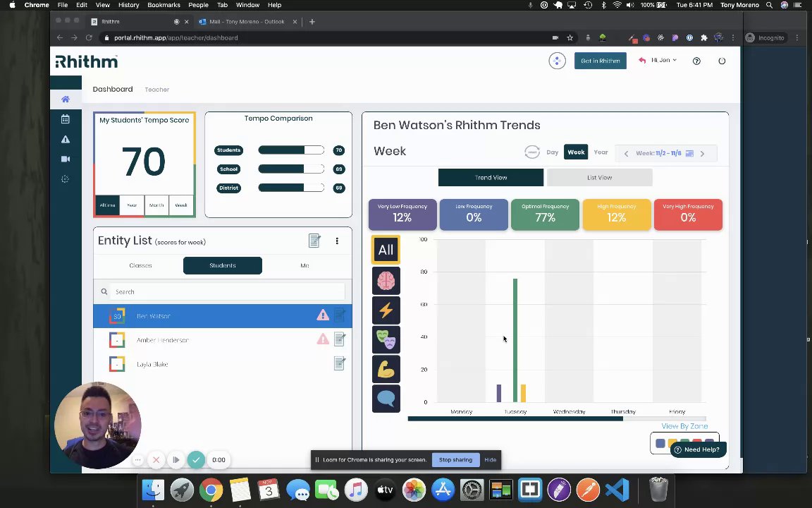Click the Entity List notes icon
The image size is (812, 508).
(314, 241)
